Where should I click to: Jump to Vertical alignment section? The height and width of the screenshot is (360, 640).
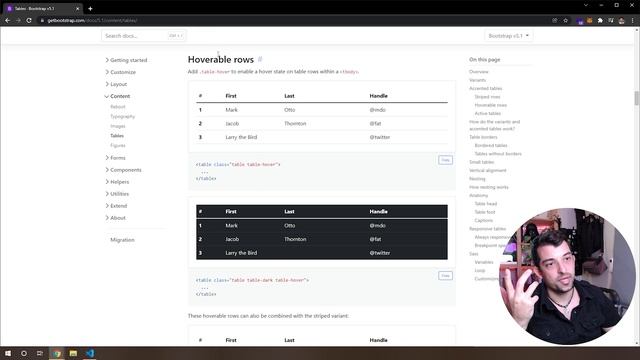click(488, 170)
